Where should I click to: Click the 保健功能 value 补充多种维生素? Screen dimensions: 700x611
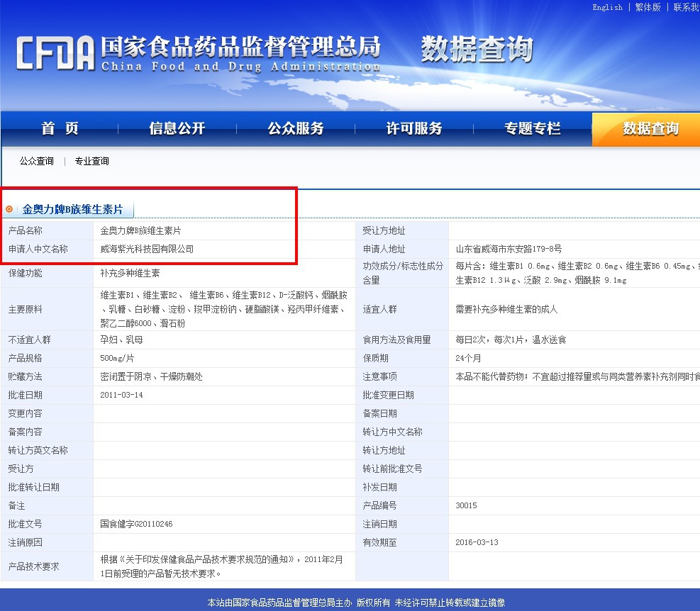click(x=130, y=273)
